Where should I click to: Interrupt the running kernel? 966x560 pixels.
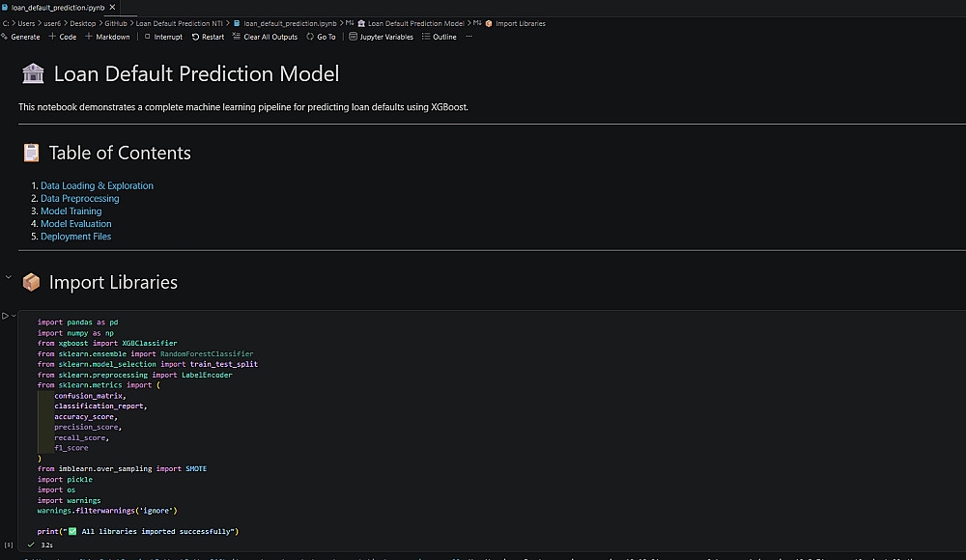tap(162, 37)
